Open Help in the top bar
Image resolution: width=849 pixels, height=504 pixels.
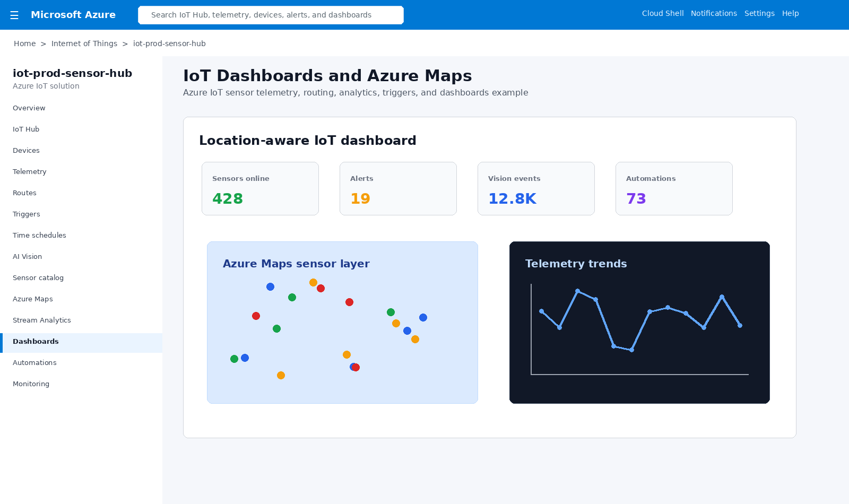point(790,13)
